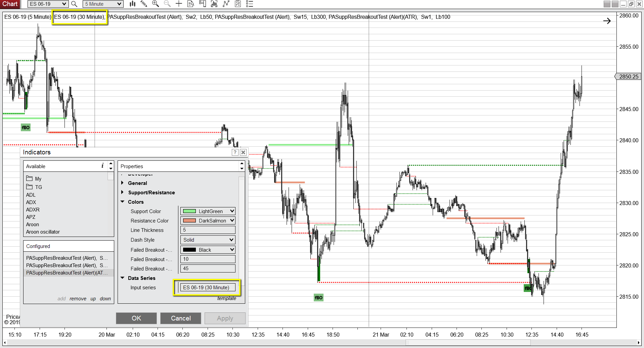Click the instrument search magnifier icon
Screen dimensions: 644x348
tap(75, 4)
